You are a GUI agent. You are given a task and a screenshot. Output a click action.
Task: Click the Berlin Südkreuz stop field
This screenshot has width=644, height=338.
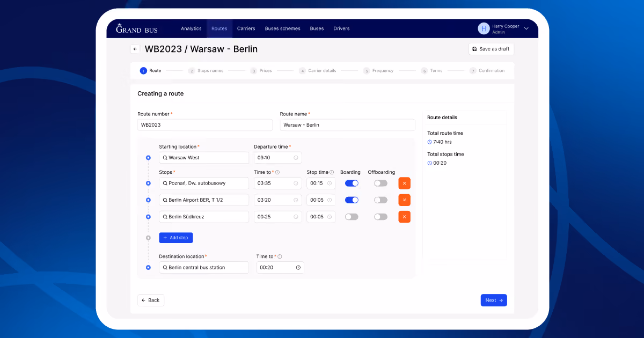(204, 217)
